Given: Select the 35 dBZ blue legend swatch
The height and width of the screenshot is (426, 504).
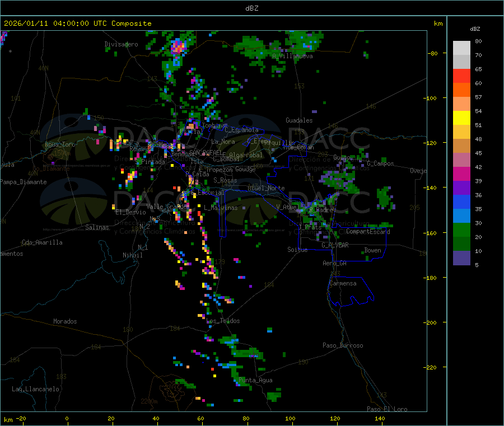Looking at the screenshot, I should [x=461, y=216].
